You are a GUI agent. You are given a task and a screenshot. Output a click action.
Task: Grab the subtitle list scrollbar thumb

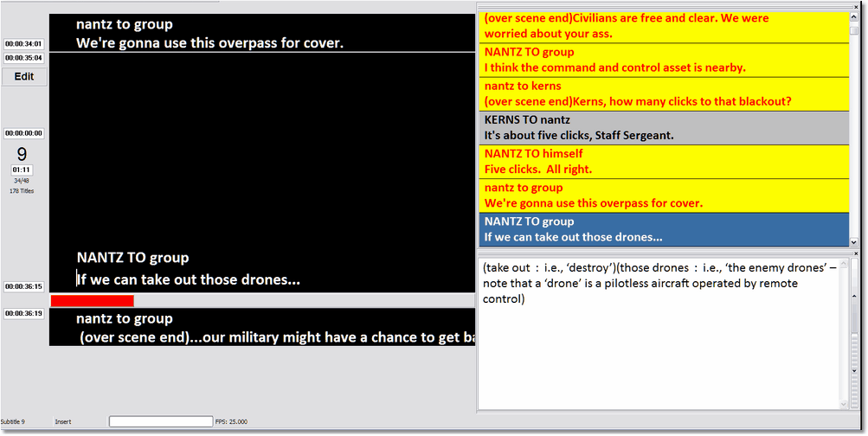coord(853,32)
